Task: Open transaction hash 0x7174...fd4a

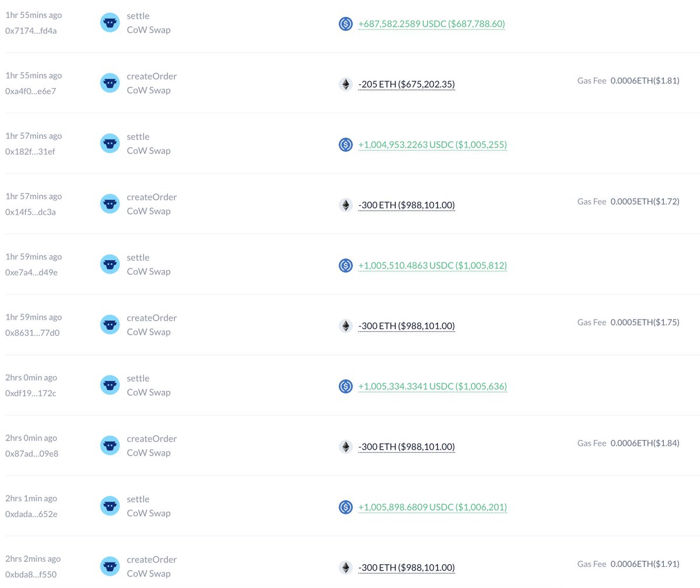Action: click(x=31, y=30)
